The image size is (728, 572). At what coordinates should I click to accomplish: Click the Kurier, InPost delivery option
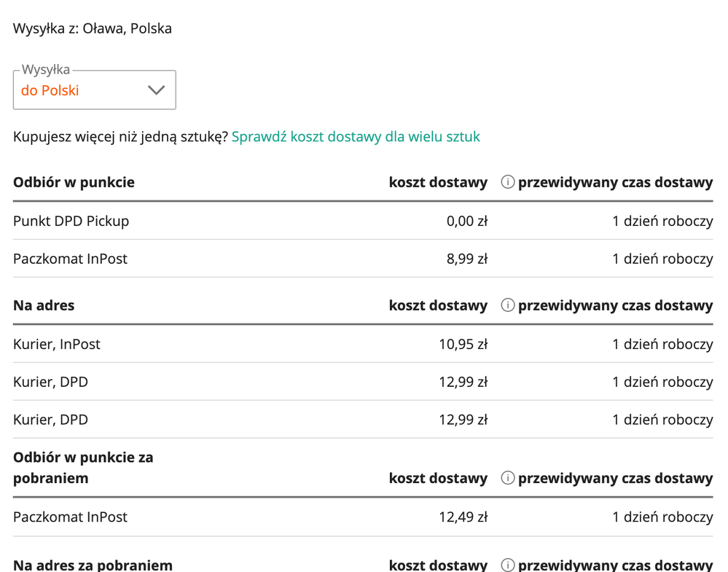point(363,344)
